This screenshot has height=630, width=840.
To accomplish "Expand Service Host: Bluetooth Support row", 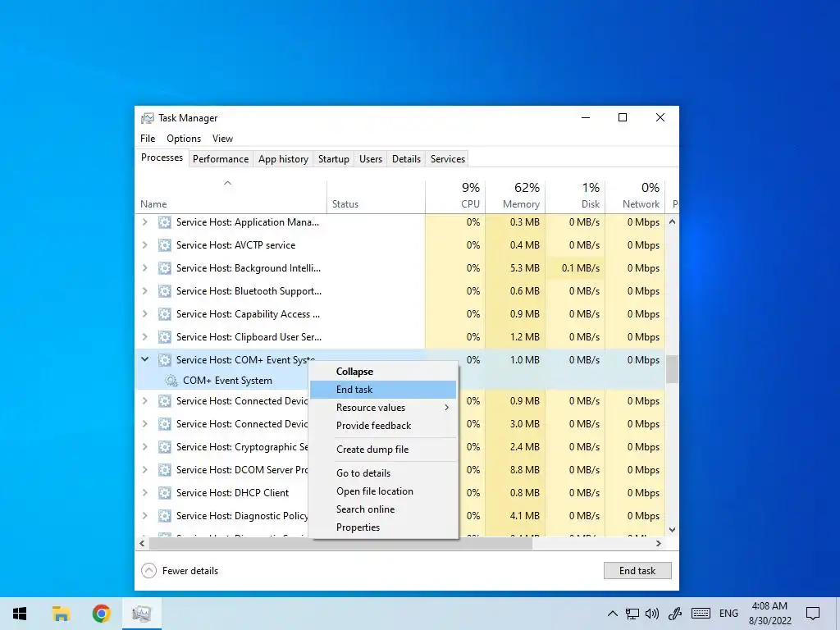I will coord(144,291).
